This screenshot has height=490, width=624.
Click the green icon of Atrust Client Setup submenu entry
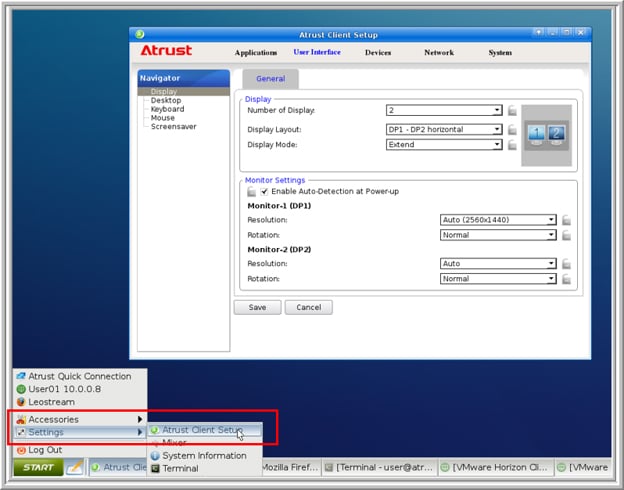[x=154, y=430]
